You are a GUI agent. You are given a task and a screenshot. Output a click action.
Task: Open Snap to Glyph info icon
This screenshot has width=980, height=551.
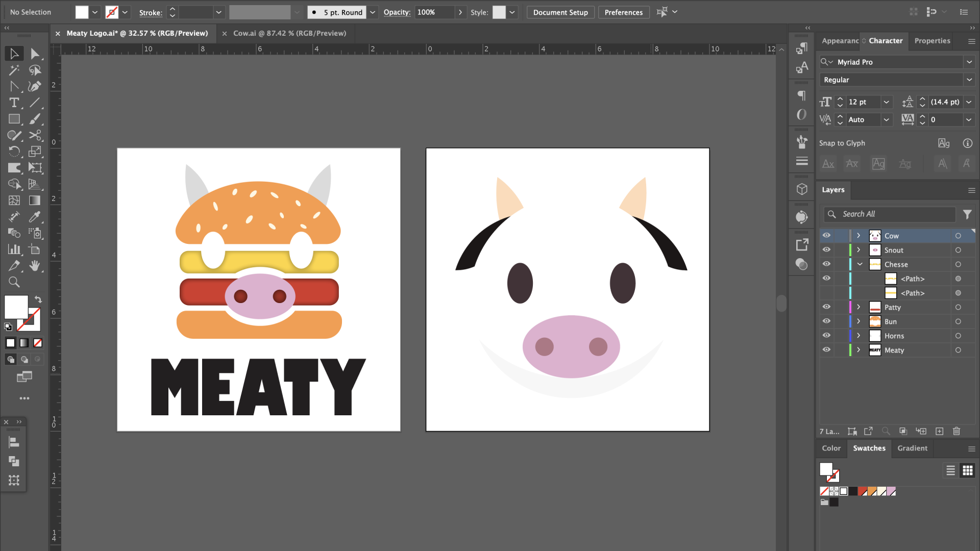[x=967, y=143]
